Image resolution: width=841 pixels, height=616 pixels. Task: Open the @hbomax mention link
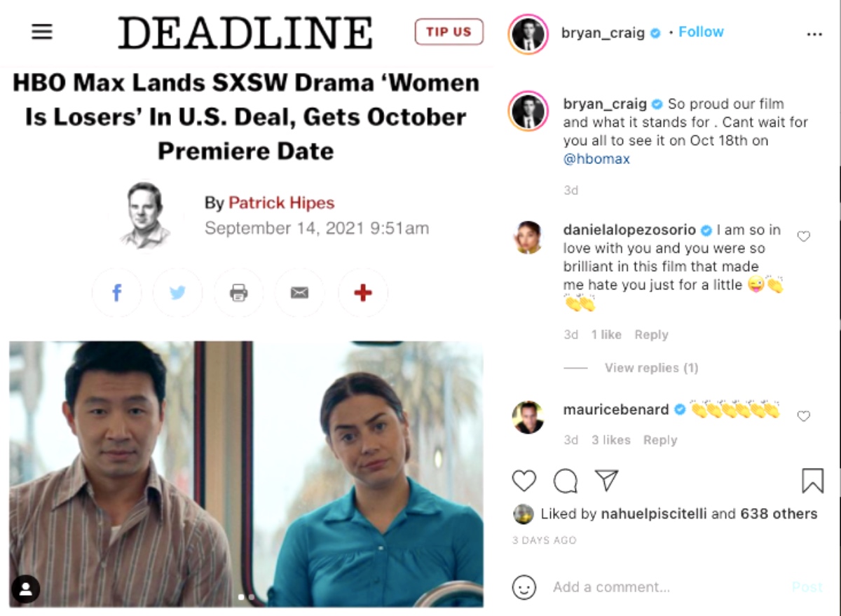point(596,159)
